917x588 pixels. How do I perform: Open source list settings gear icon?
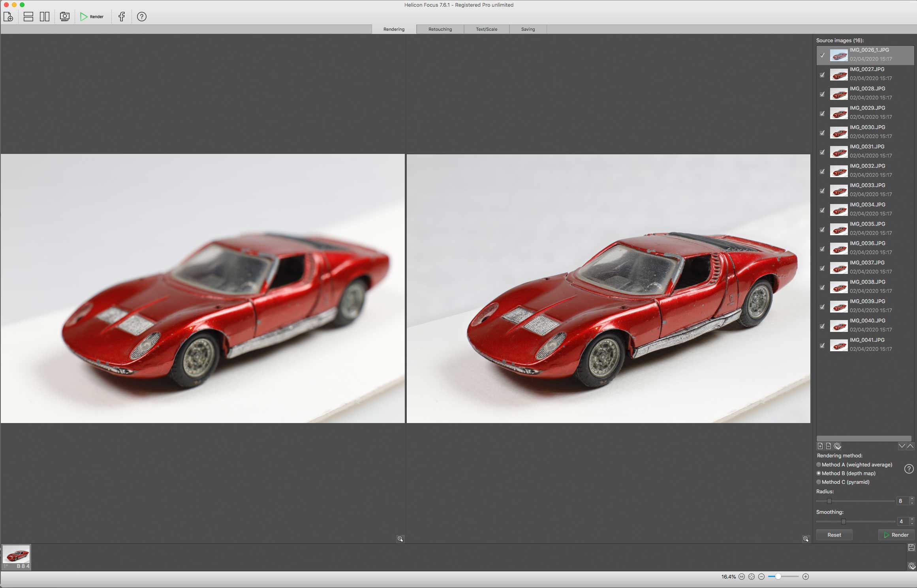click(838, 446)
